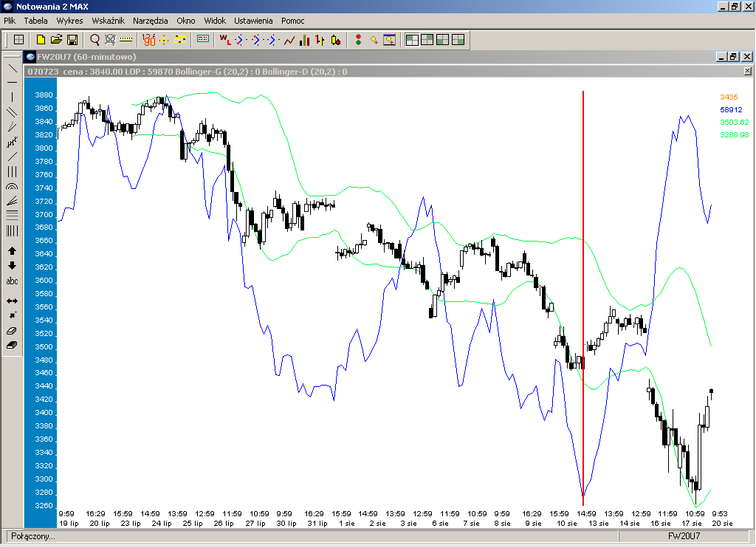Image resolution: width=756 pixels, height=548 pixels.
Task: Select the three vertical lines tool
Action: [12, 172]
